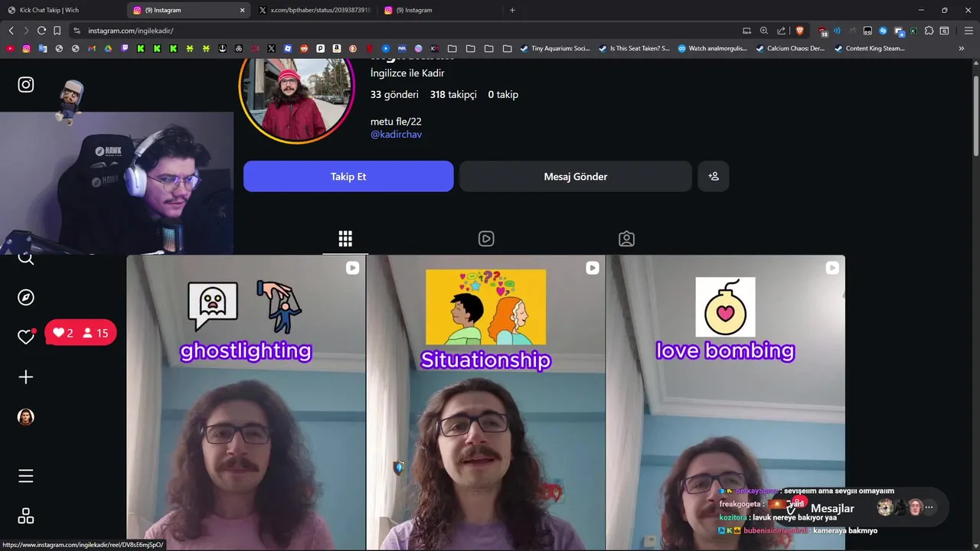
Task: Open the Explore compass icon
Action: tap(26, 297)
